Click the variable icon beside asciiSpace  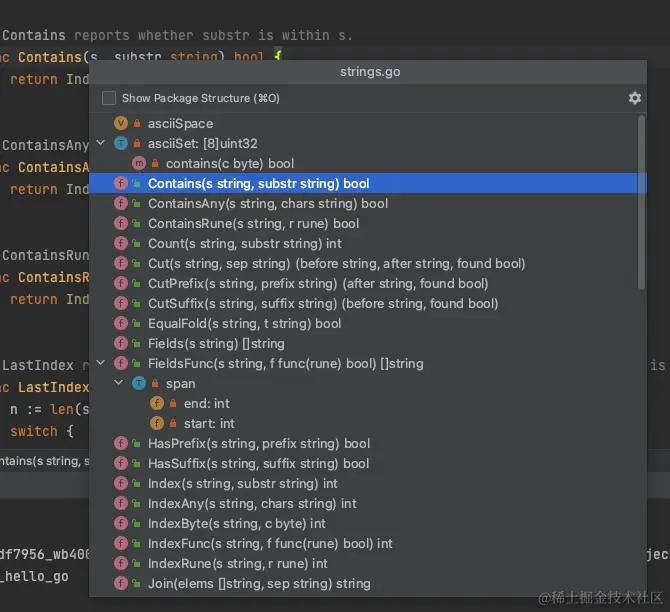click(x=121, y=123)
